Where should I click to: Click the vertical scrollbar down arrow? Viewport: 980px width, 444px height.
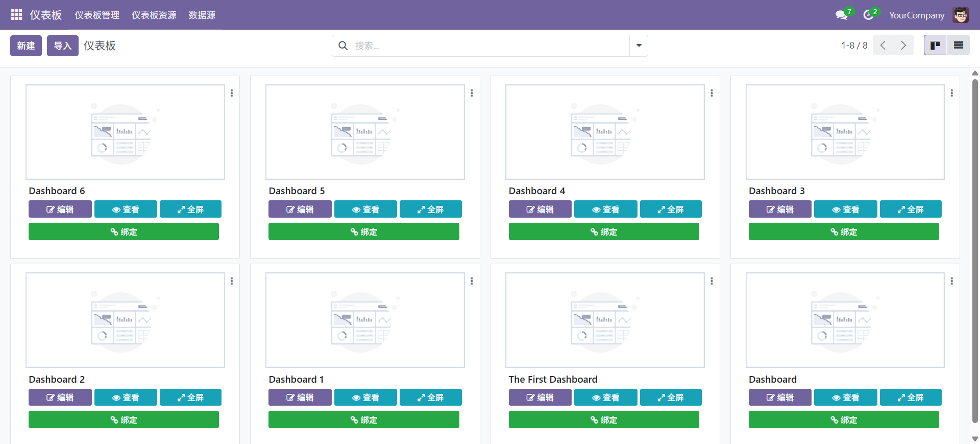[x=975, y=438]
